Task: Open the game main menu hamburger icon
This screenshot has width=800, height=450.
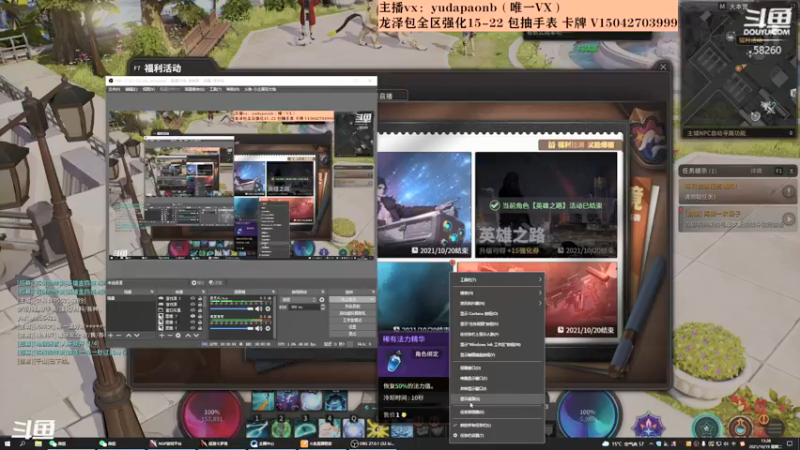Action: (775, 428)
